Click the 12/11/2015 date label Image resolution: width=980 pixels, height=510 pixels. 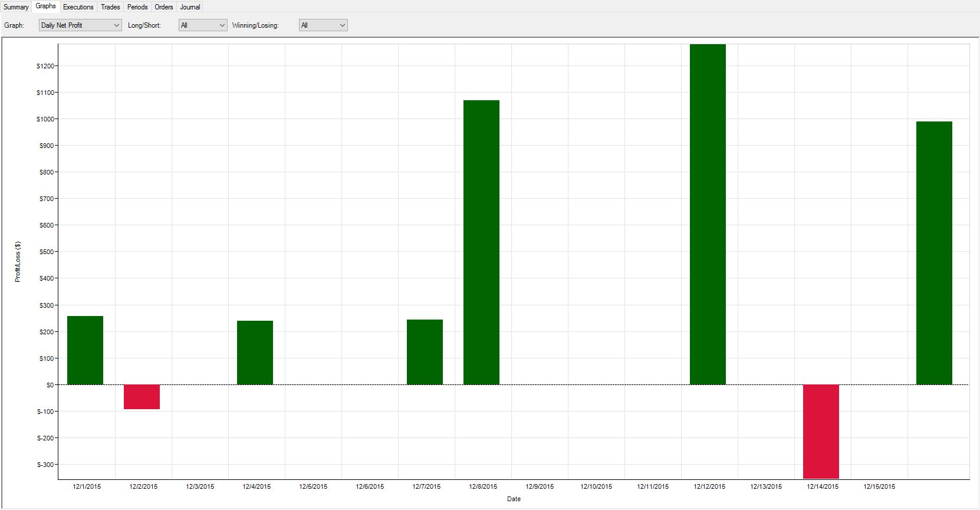(x=653, y=487)
